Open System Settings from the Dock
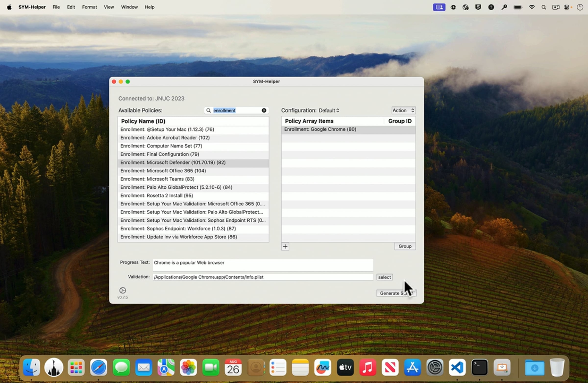 tap(435, 367)
